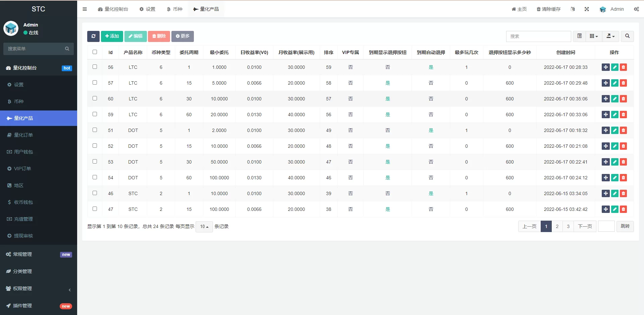The image size is (644, 315).
Task: Check the select-all checkbox in table header
Action: click(x=95, y=52)
